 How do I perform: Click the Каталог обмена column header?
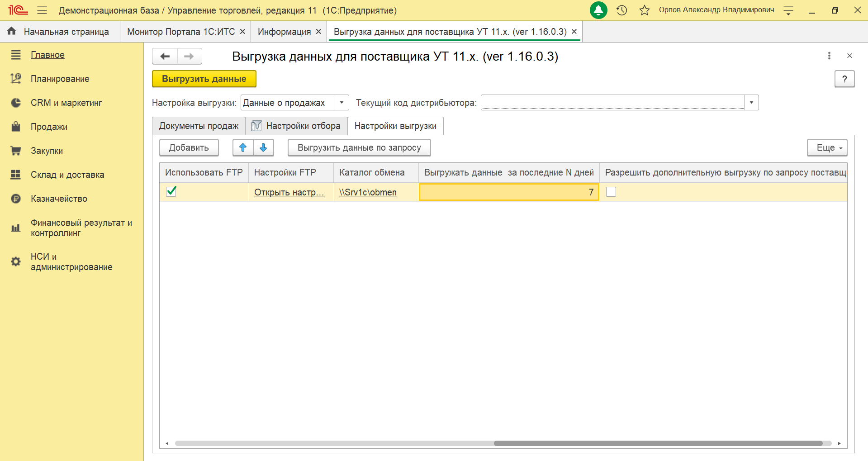click(x=376, y=172)
